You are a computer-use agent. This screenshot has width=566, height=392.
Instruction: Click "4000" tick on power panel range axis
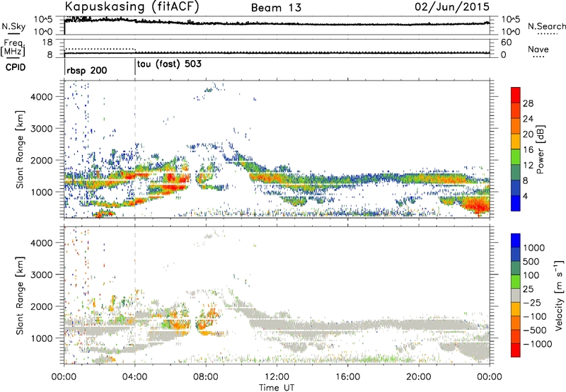tap(42, 97)
